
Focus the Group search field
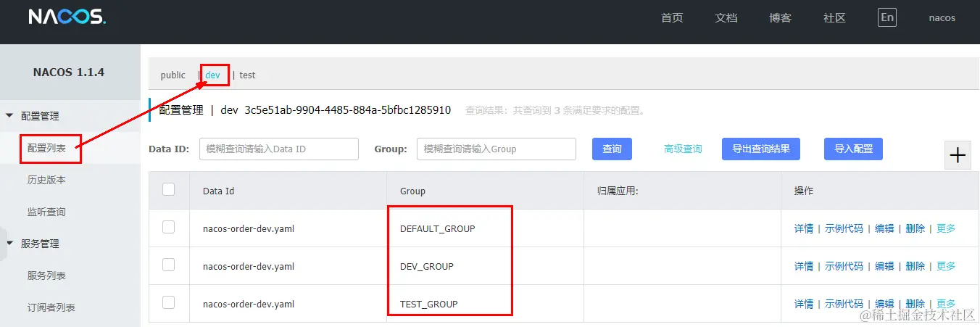point(497,149)
